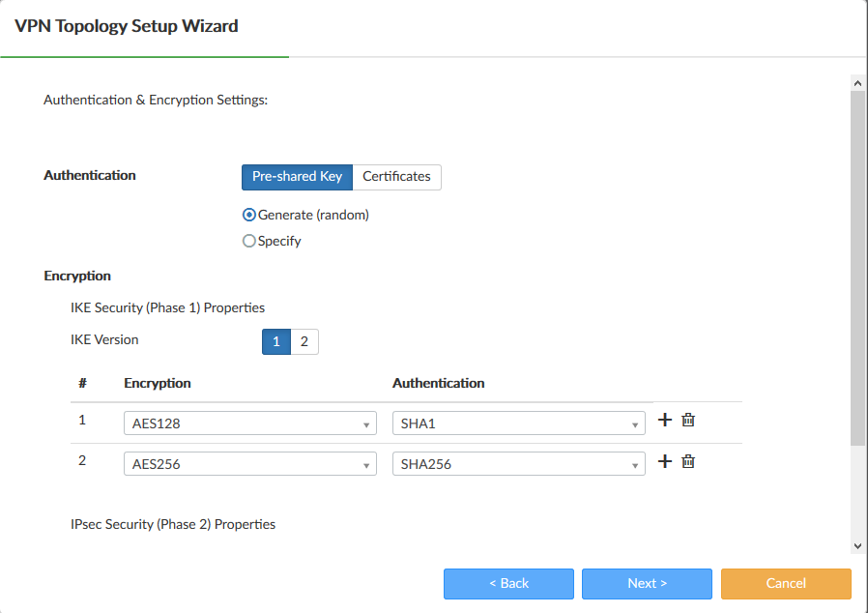Open the SHA256 authentication dropdown
Screen dimensions: 868x613
518,464
